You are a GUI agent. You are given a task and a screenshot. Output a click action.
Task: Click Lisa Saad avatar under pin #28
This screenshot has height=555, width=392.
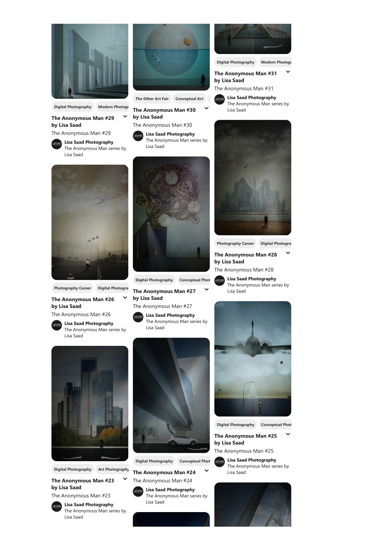tap(220, 281)
